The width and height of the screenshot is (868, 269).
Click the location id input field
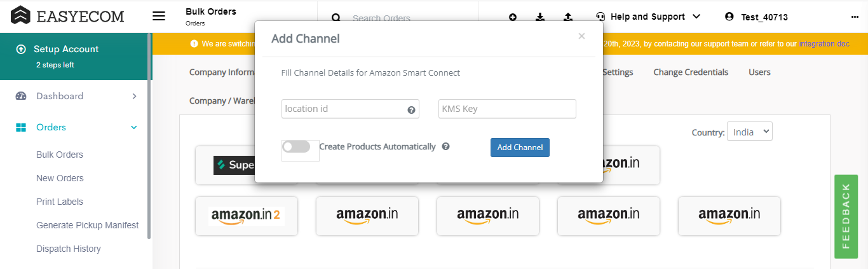point(350,109)
